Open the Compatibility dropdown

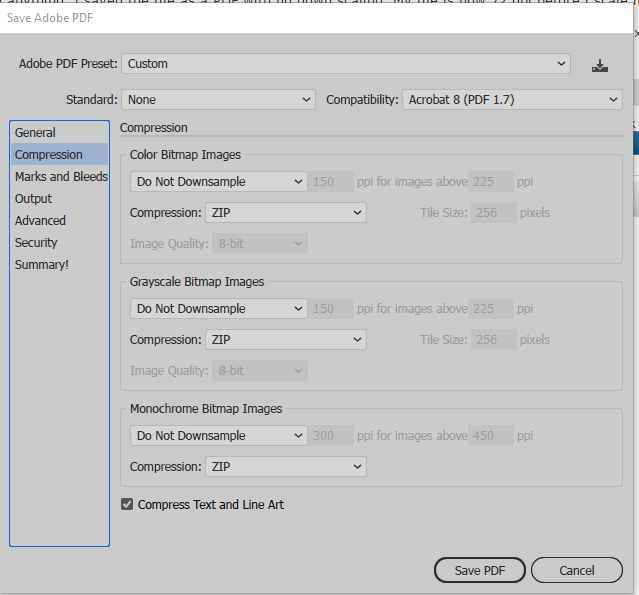pyautogui.click(x=512, y=99)
